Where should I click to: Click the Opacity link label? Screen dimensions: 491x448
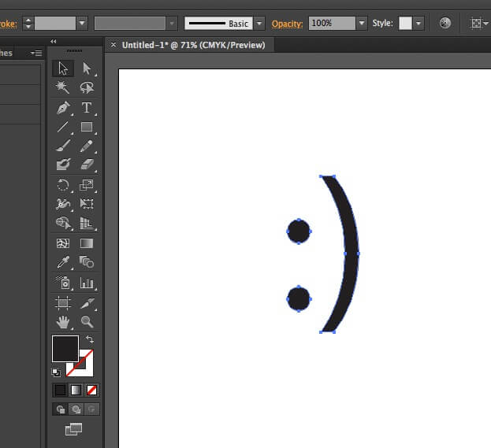pos(287,24)
